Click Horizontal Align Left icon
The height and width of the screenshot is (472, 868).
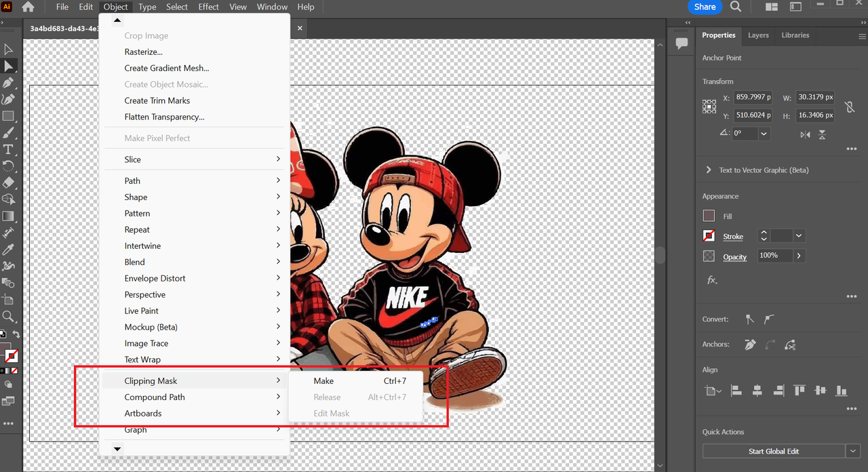click(736, 391)
